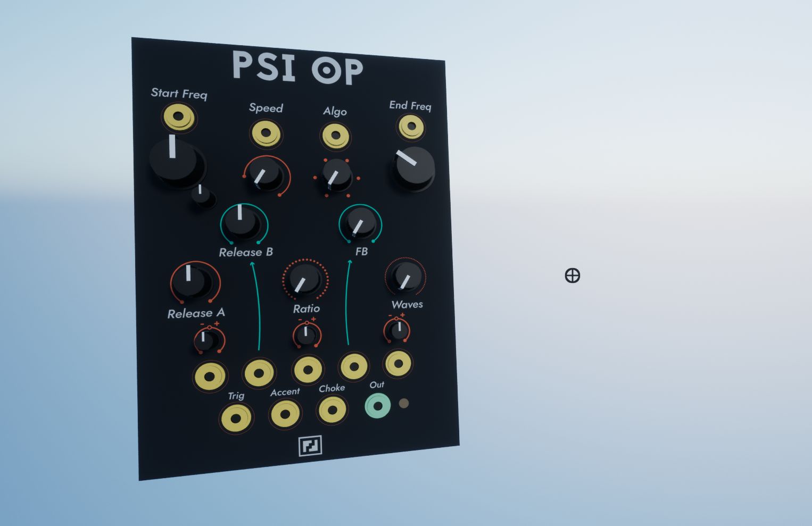
Task: Click the Release A knob
Action: tap(193, 280)
